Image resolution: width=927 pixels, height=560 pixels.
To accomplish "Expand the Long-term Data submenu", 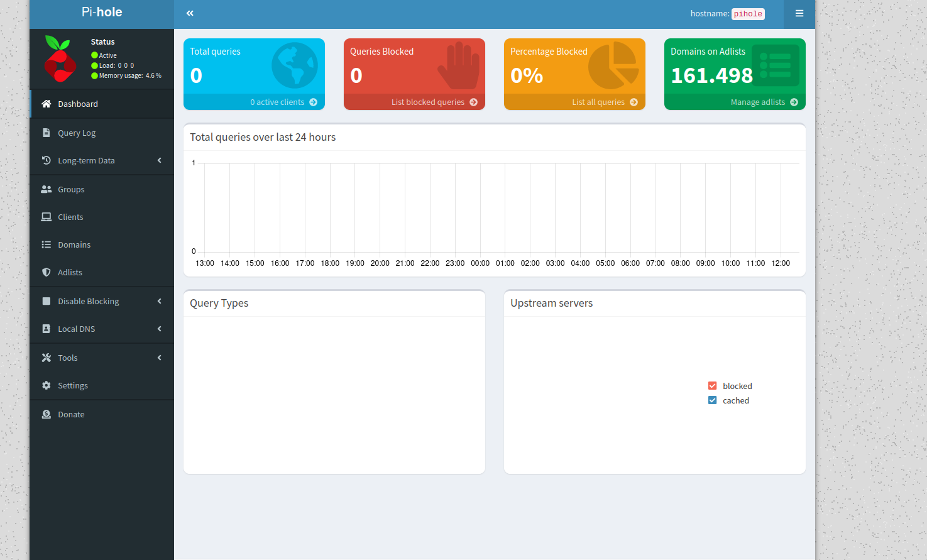I will (159, 160).
